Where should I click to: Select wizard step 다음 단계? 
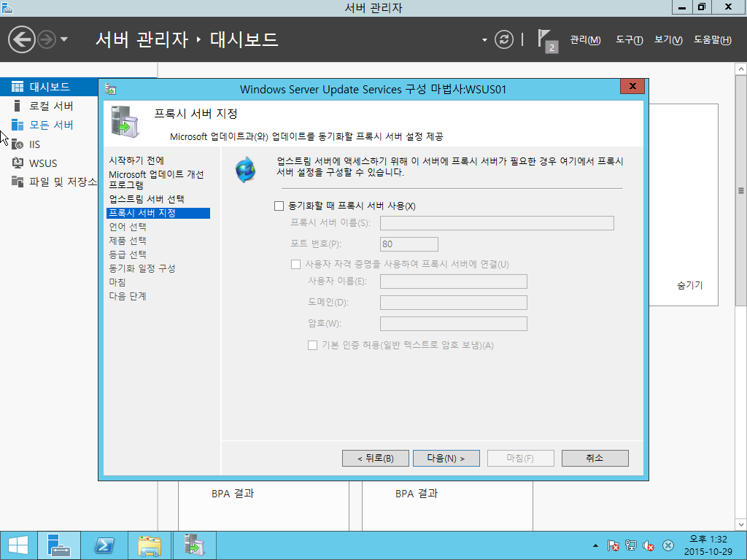point(127,296)
